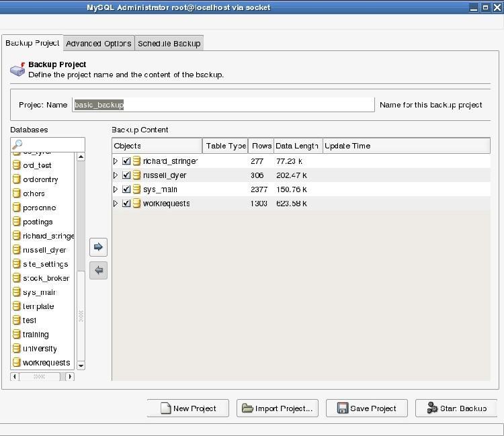Image resolution: width=504 pixels, height=436 pixels.
Task: Uncheck the richard_stringer backup checkbox
Action: 126,161
